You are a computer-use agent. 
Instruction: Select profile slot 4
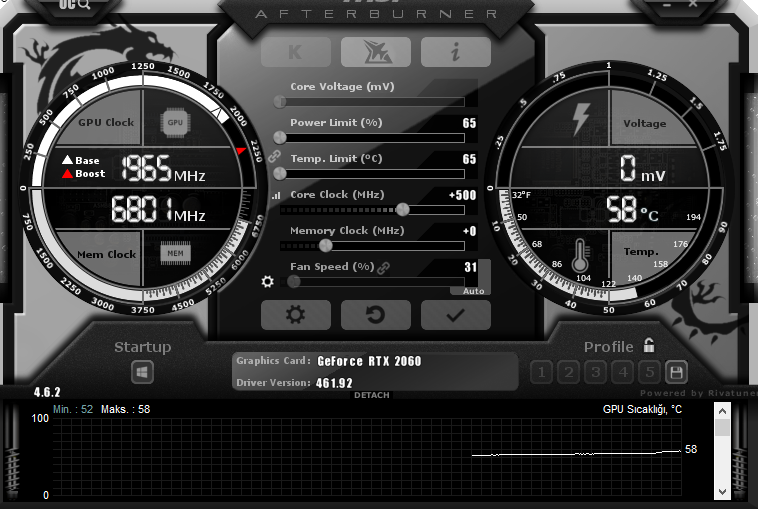623,372
